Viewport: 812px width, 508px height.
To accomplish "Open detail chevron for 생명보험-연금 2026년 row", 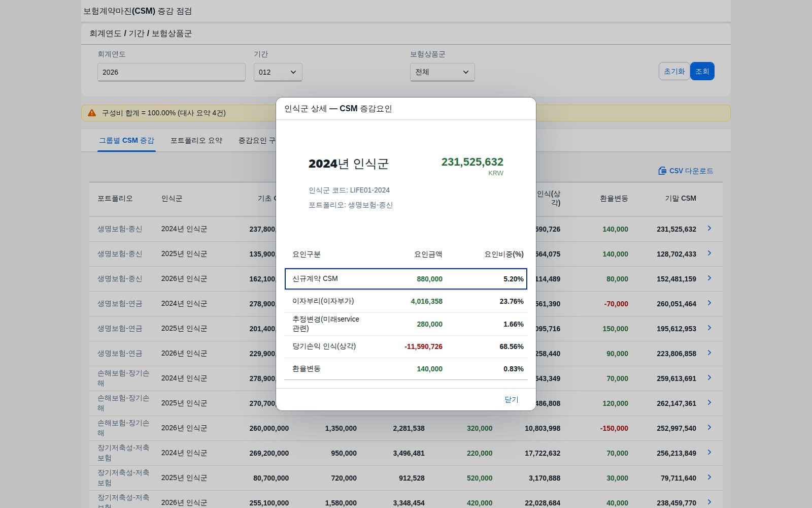I will (709, 353).
